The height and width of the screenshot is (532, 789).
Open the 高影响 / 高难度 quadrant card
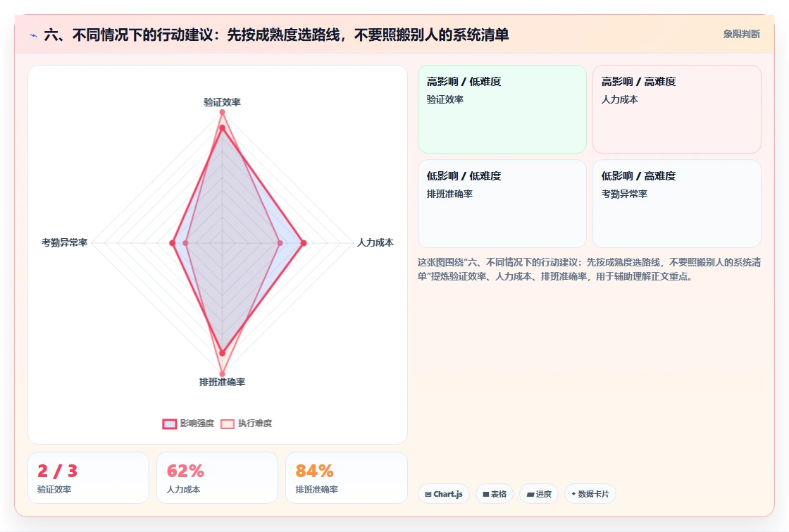click(677, 109)
